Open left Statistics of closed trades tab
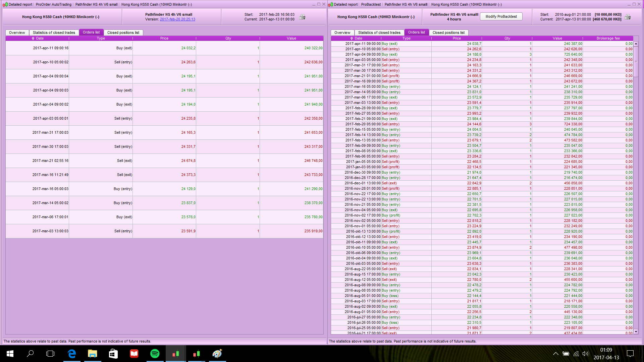 pos(54,33)
